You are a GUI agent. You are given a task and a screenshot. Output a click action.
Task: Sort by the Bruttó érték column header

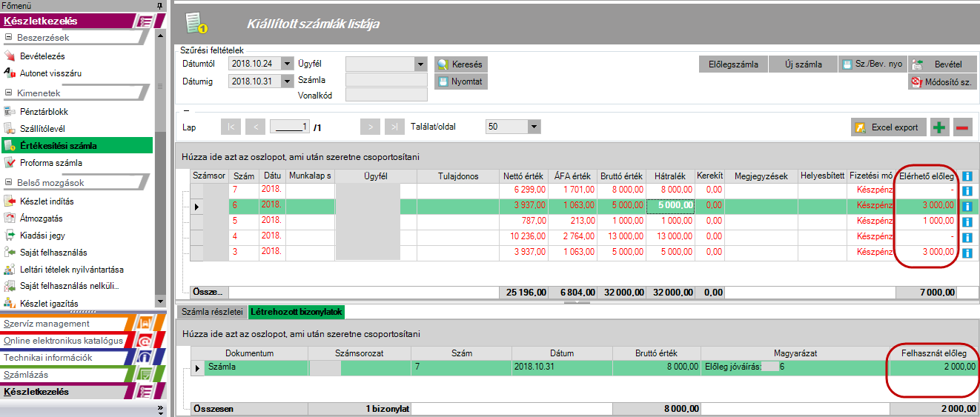pyautogui.click(x=621, y=176)
